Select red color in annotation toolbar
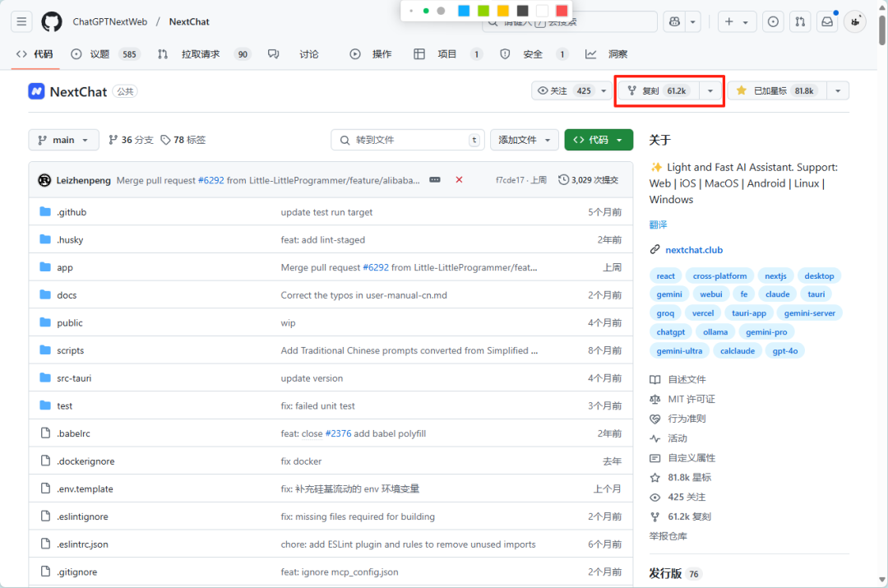 click(x=562, y=11)
